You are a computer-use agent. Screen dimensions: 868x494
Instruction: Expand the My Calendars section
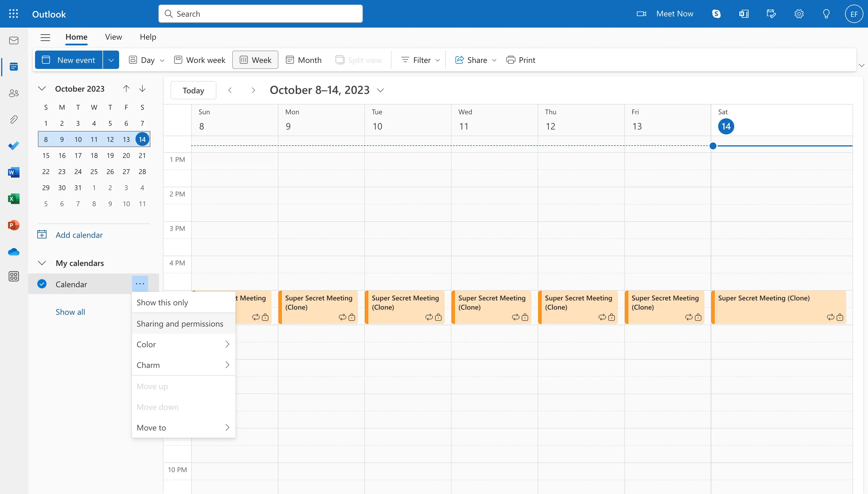coord(41,263)
